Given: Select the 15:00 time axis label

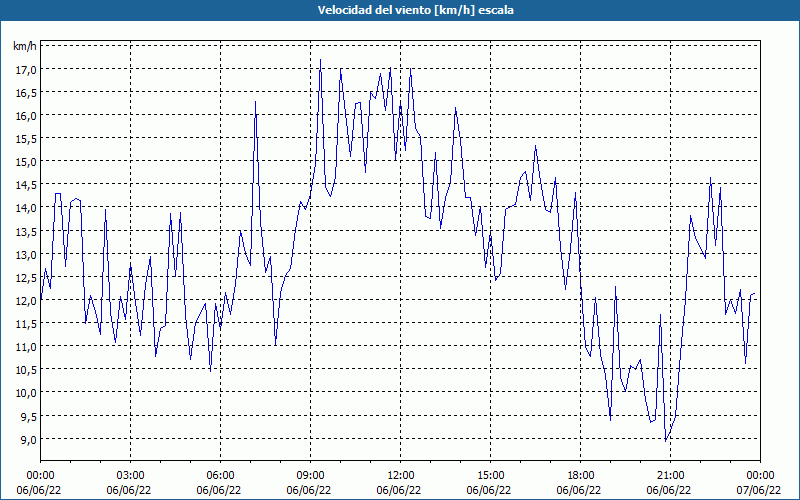Looking at the screenshot, I should 491,476.
